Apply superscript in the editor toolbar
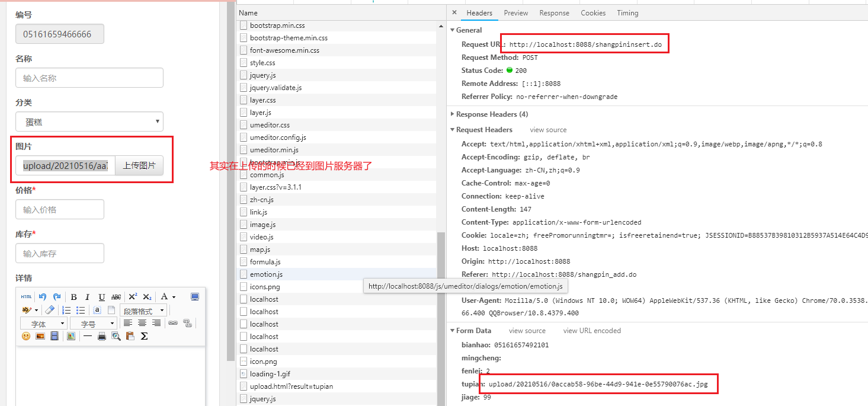 [133, 297]
